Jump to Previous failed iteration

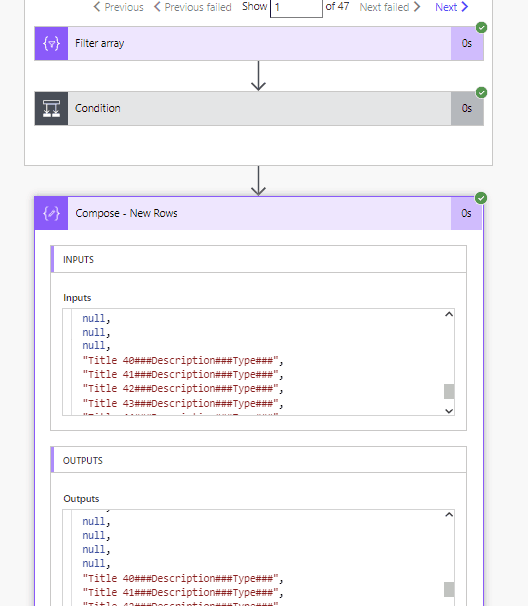coord(192,7)
